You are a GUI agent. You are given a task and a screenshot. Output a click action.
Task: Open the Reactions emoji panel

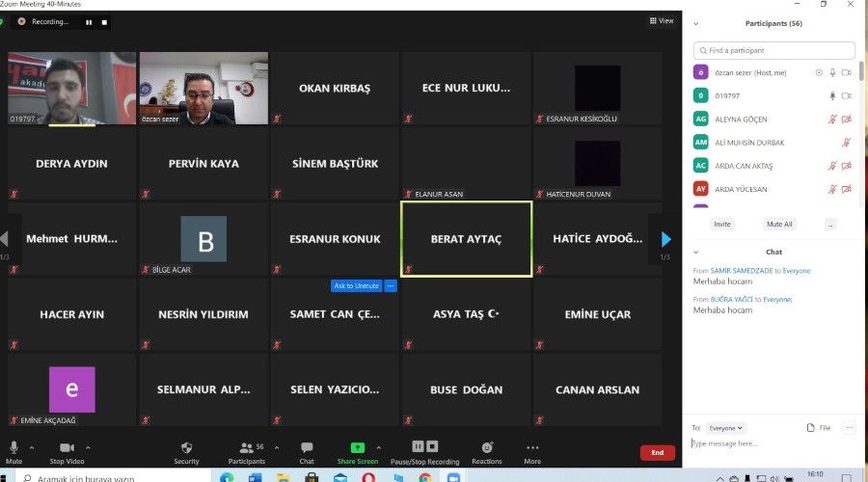487,448
